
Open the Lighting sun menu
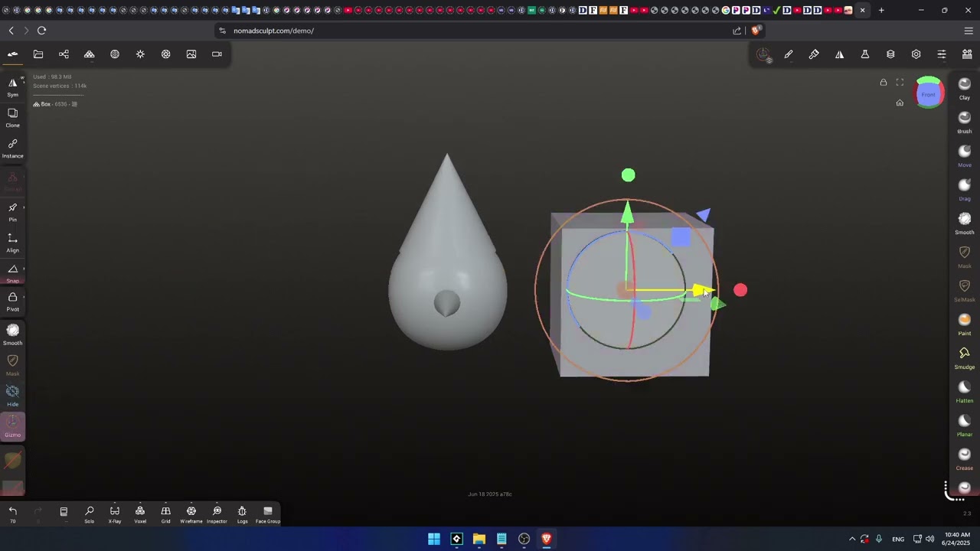pos(140,54)
